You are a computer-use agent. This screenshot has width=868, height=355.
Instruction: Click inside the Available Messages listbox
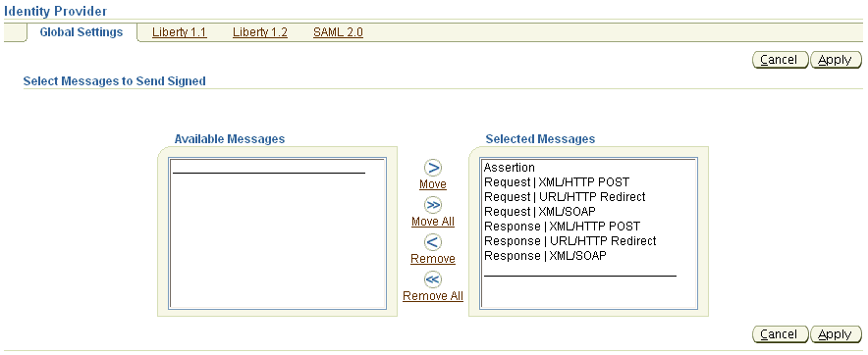(277, 233)
